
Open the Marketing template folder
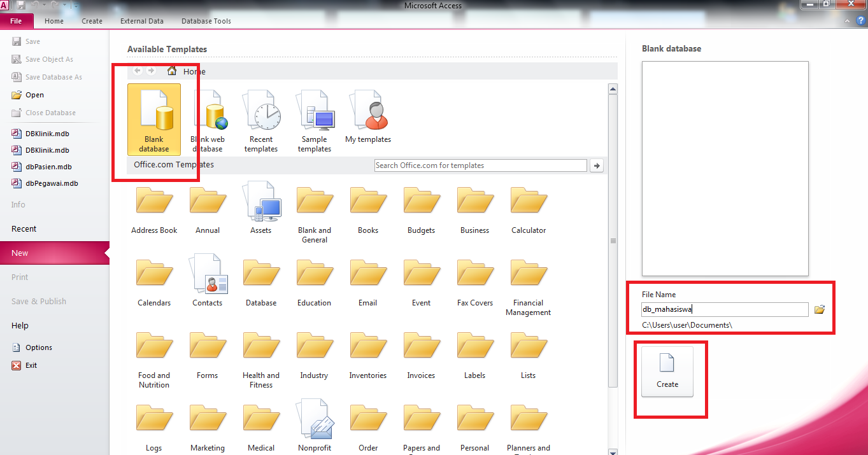[208, 427]
